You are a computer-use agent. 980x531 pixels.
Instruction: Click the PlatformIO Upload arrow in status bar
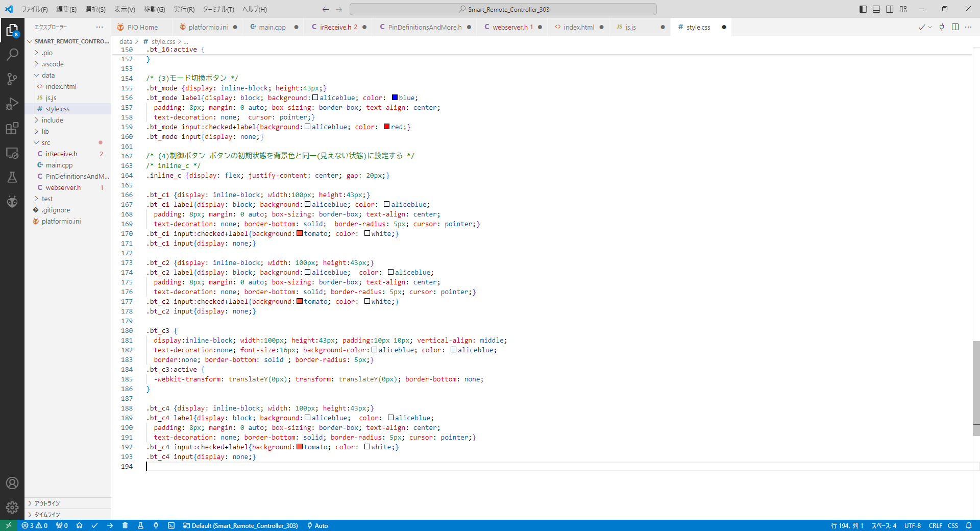pos(110,525)
